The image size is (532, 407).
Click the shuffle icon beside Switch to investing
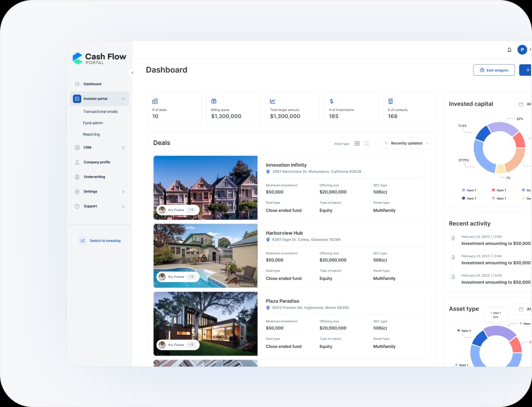click(82, 241)
